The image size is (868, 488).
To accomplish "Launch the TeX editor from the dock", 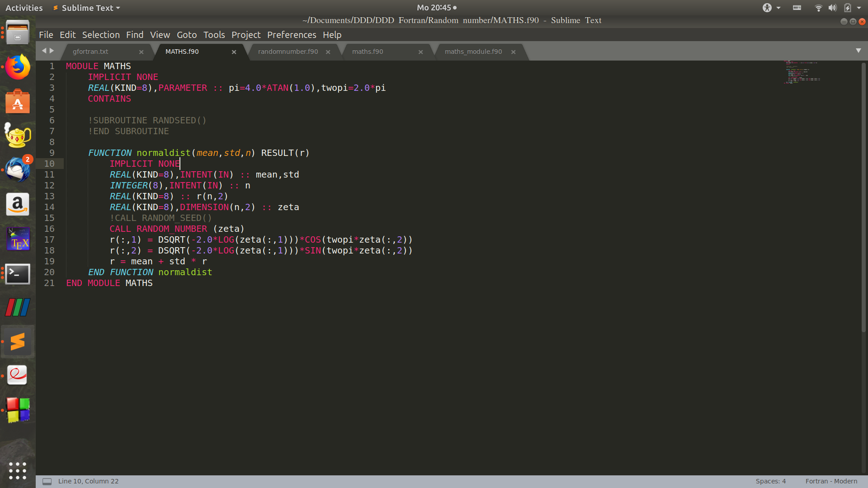I will click(x=18, y=239).
